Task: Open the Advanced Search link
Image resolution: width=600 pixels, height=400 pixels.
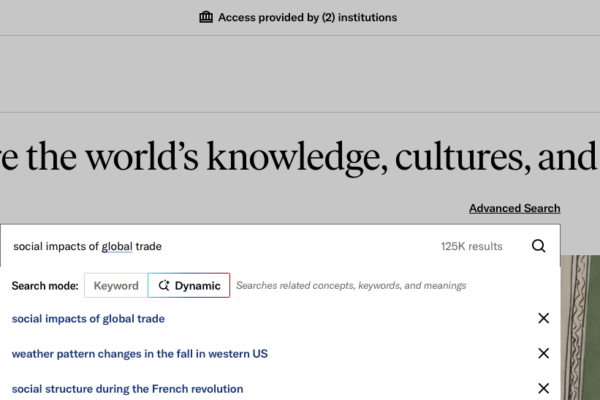Action: (x=515, y=208)
